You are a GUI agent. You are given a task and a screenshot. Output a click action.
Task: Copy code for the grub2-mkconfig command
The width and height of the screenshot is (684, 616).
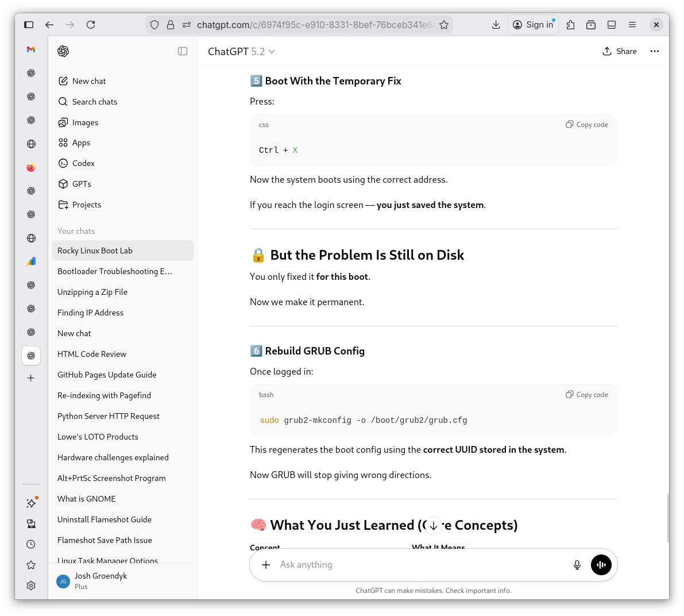(587, 395)
